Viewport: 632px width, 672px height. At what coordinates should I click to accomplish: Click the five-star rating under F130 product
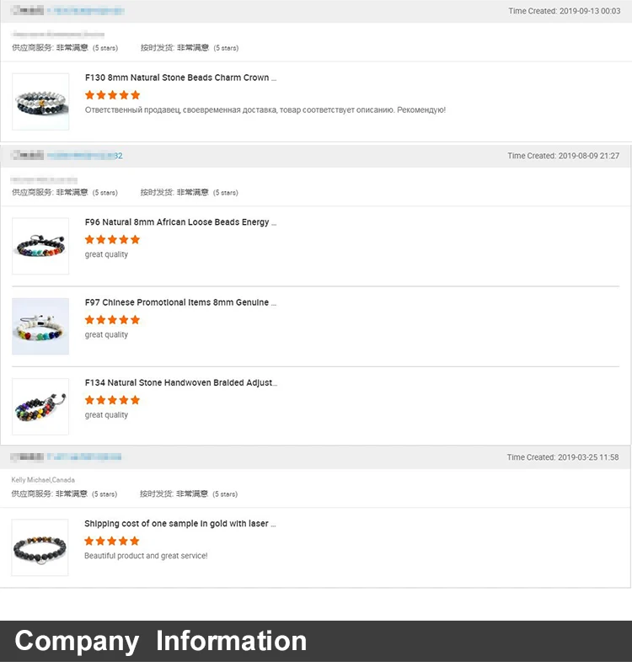coord(112,95)
